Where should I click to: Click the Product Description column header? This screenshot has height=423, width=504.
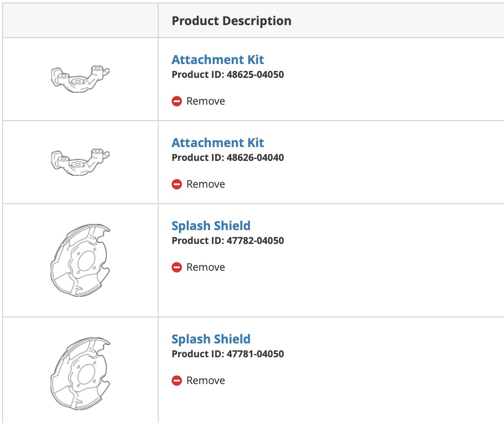(x=231, y=21)
